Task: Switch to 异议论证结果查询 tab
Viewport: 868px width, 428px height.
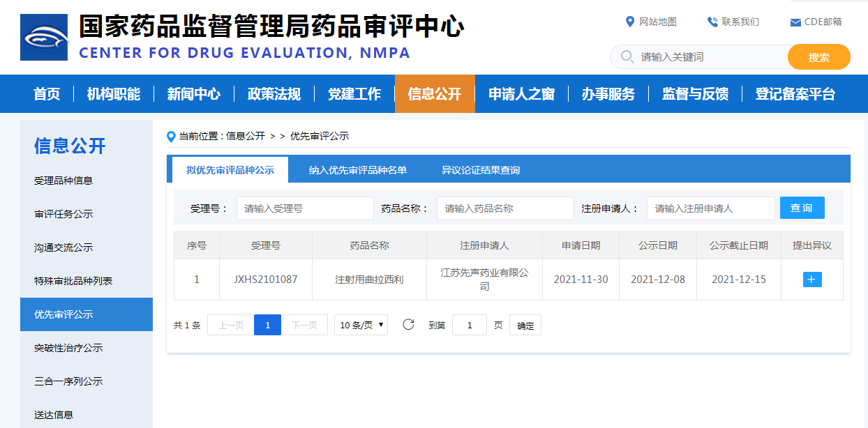Action: click(x=480, y=170)
